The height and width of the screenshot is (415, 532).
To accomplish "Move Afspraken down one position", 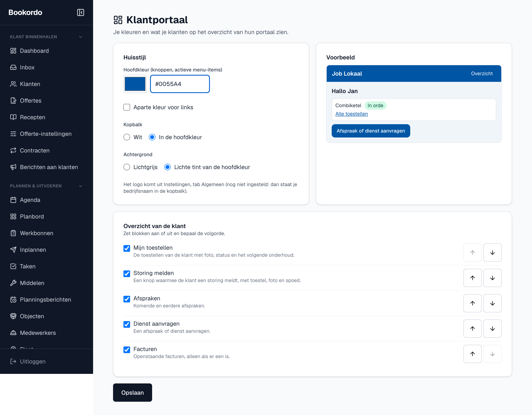I will coord(492,303).
